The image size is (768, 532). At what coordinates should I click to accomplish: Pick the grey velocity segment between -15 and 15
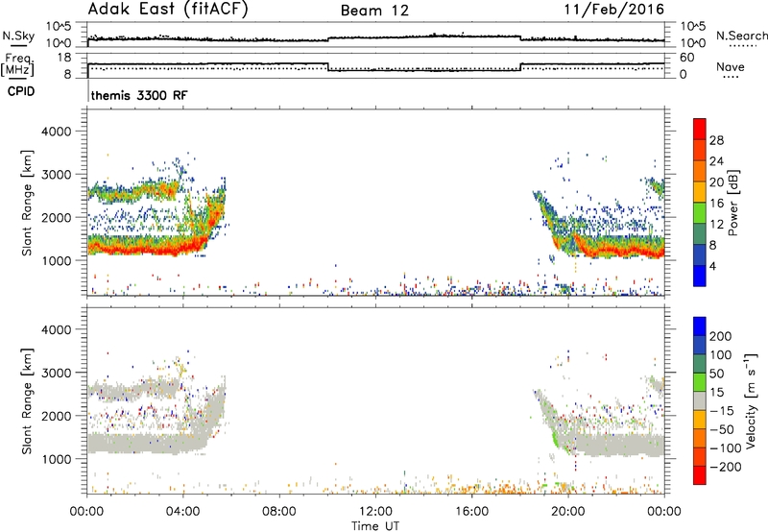pyautogui.click(x=700, y=401)
